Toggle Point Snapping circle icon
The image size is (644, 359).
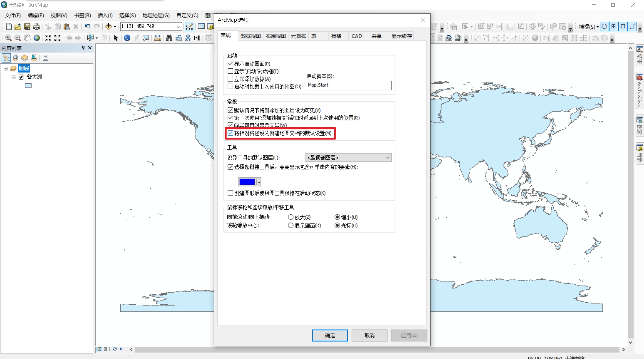point(604,27)
